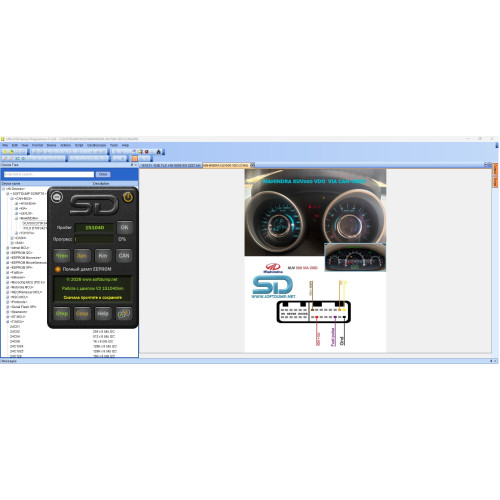
Task: Collapse the <CAN-BUS> tree node
Action: [12, 199]
